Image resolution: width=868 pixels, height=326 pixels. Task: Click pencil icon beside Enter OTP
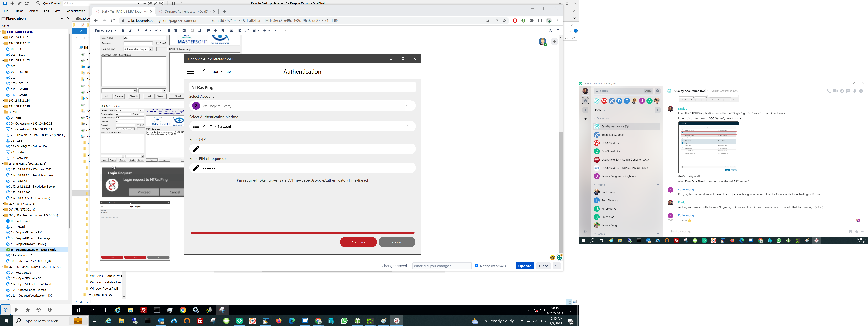[196, 149]
